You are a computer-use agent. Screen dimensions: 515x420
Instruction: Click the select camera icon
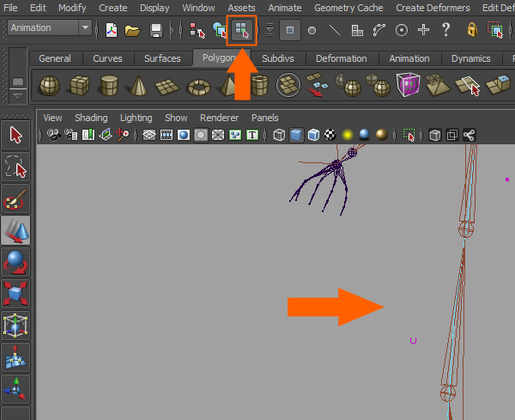(53, 135)
